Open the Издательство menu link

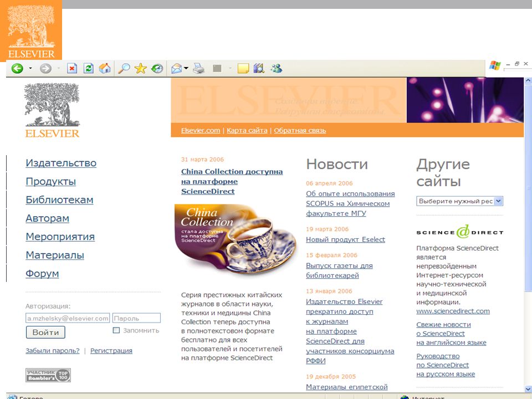tap(61, 163)
